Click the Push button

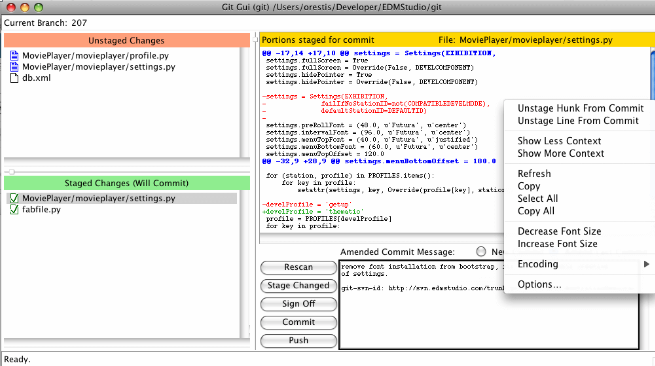click(x=298, y=341)
